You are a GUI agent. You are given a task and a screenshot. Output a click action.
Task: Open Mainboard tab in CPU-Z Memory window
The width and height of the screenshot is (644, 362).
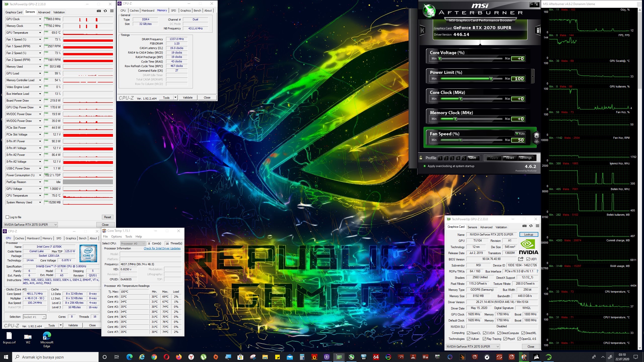pos(148,11)
